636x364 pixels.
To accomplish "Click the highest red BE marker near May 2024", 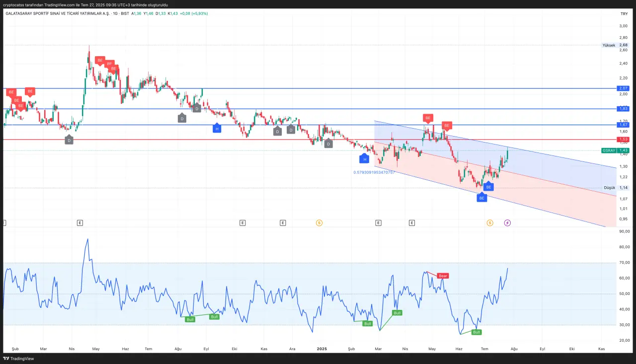I will pyautogui.click(x=100, y=61).
